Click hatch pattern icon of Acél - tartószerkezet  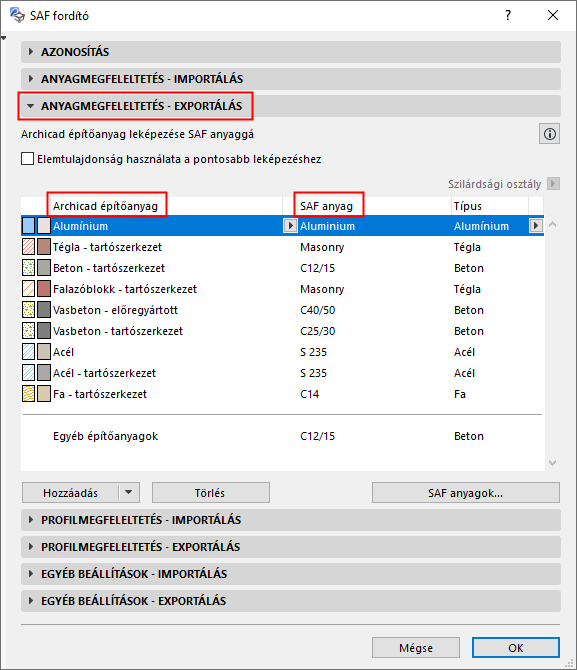[29, 373]
